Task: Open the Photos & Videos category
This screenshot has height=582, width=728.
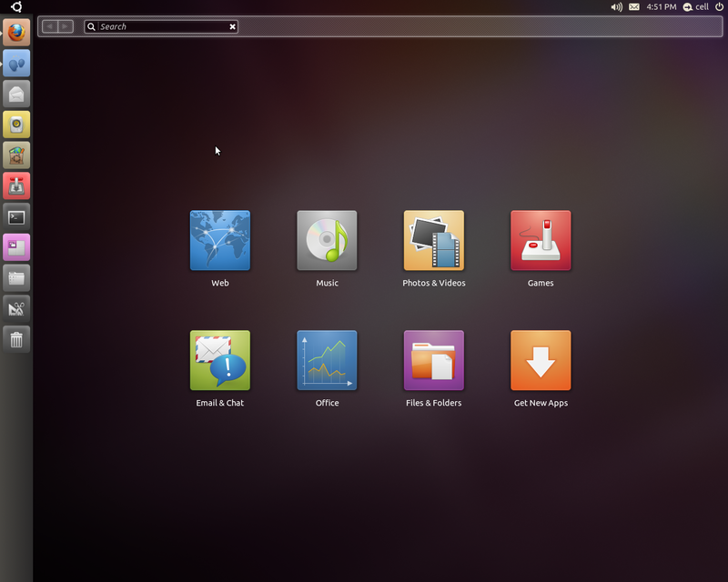Action: [x=434, y=240]
